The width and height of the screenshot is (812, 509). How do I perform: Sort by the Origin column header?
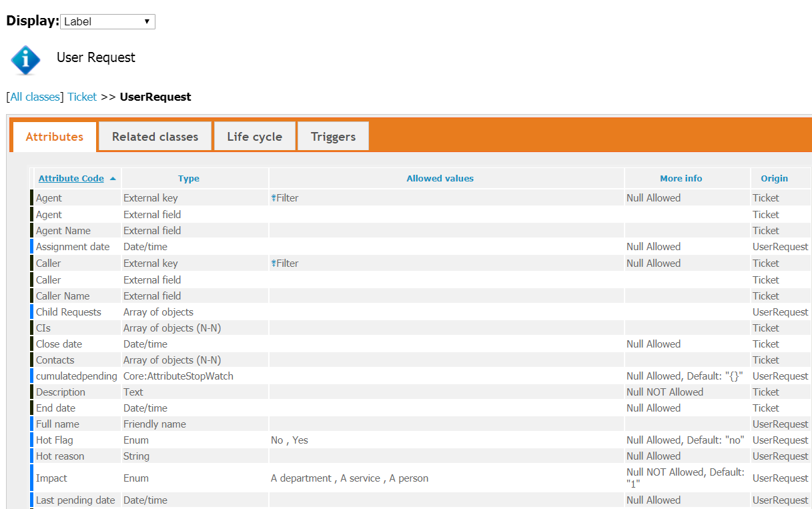click(x=774, y=179)
